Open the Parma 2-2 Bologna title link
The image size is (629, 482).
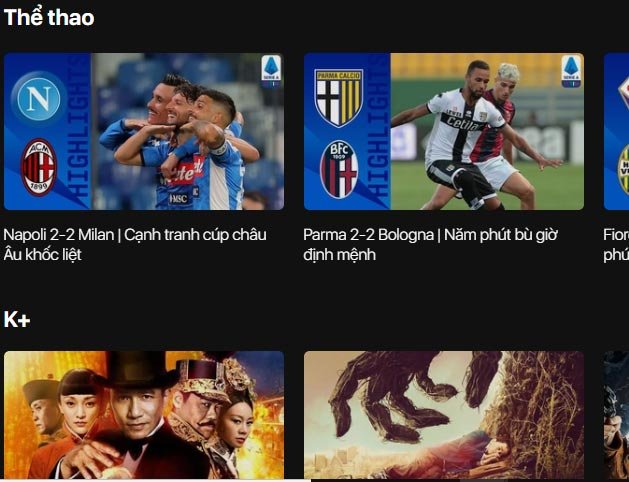click(430, 245)
